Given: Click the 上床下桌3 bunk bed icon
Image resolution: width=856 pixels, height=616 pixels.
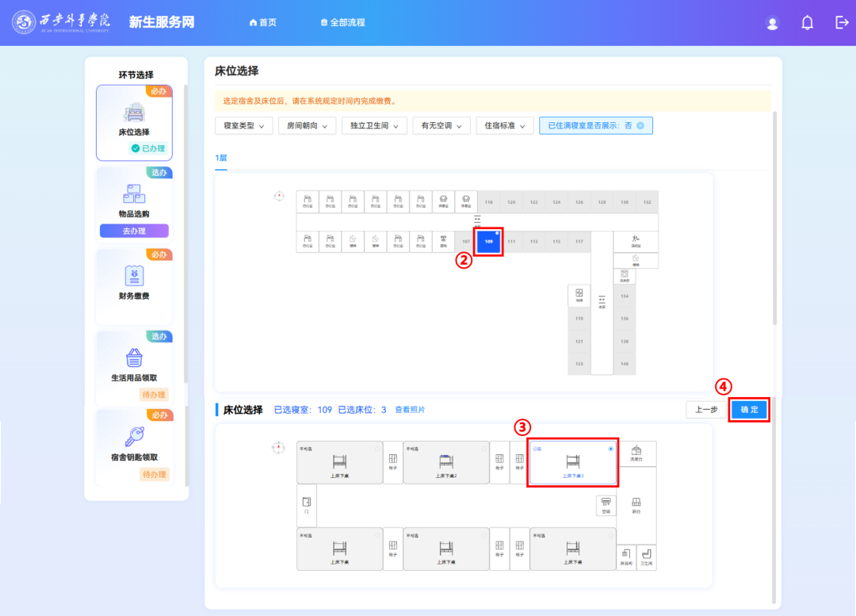Looking at the screenshot, I should click(573, 462).
